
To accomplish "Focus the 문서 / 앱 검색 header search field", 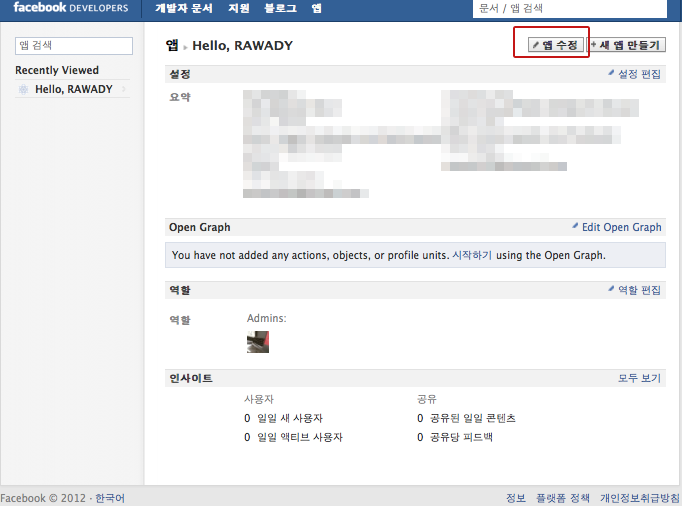I will [x=569, y=9].
